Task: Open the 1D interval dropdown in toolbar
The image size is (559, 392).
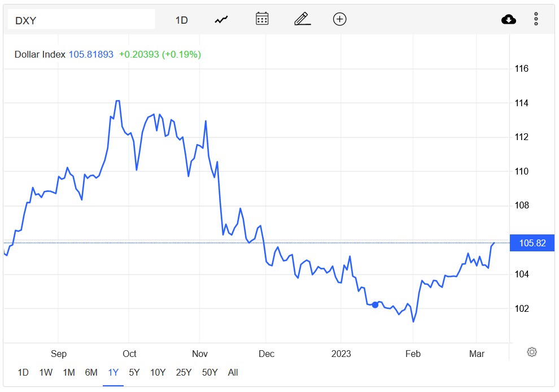Action: click(x=181, y=20)
